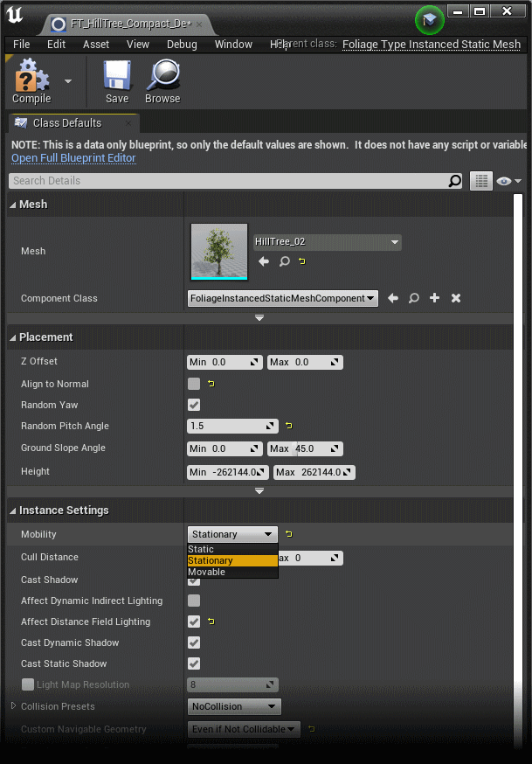
Task: Click yellow reset arrow beside Affect Distance Field Lighting
Action: [211, 622]
